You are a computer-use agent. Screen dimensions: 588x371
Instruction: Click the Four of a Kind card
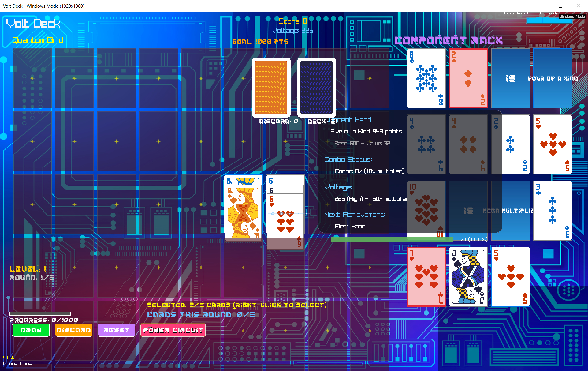553,79
